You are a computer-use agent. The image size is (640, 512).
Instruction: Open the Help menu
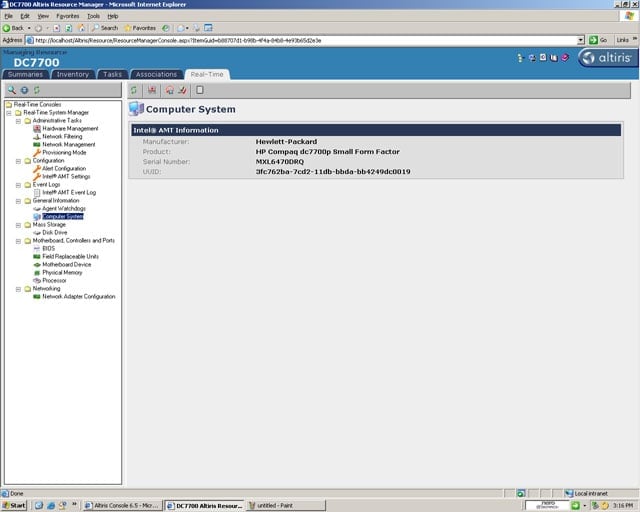point(113,16)
